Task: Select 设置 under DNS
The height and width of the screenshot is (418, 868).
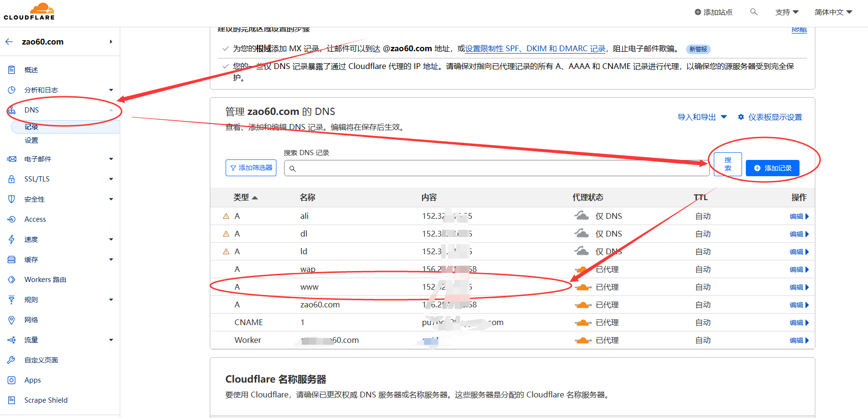Action: point(32,140)
